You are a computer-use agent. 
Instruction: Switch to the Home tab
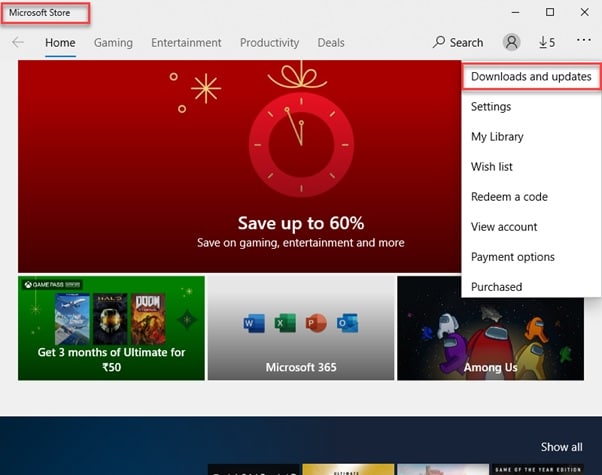(60, 43)
